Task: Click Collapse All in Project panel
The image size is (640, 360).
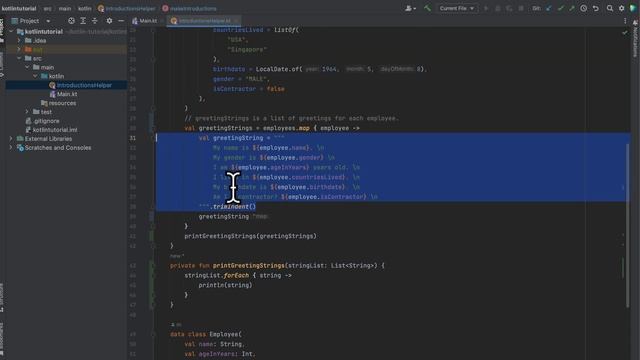Action: coord(95,21)
